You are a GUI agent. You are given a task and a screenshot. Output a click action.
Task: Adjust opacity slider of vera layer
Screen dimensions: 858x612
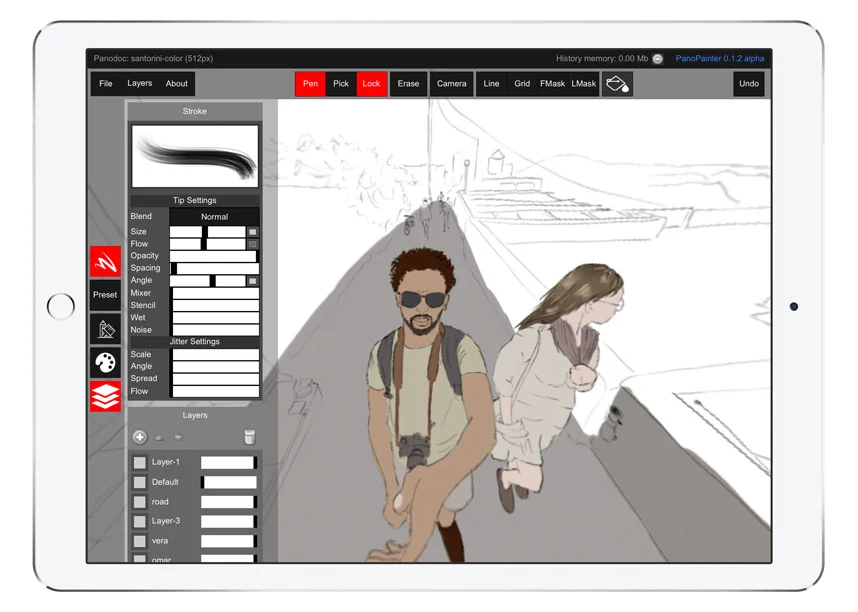click(x=229, y=541)
